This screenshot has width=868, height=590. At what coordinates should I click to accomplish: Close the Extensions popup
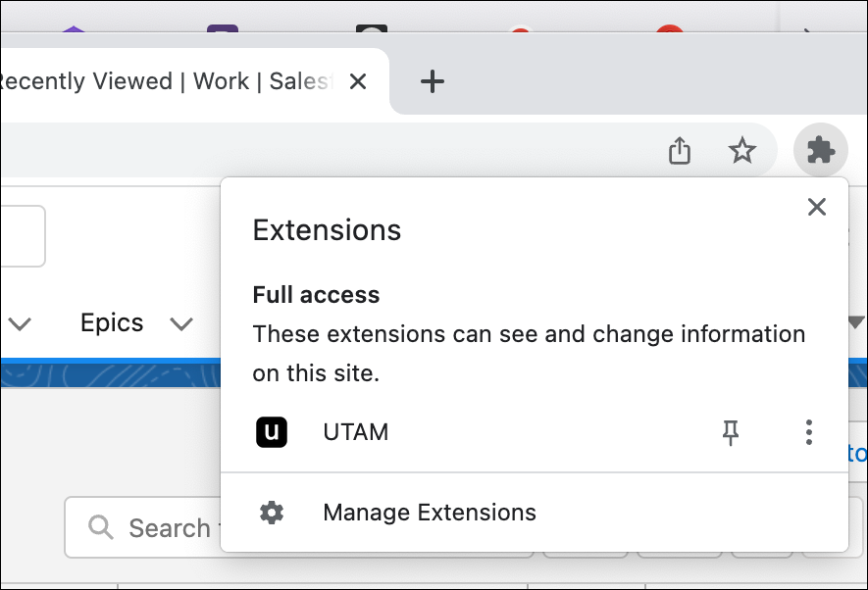816,207
